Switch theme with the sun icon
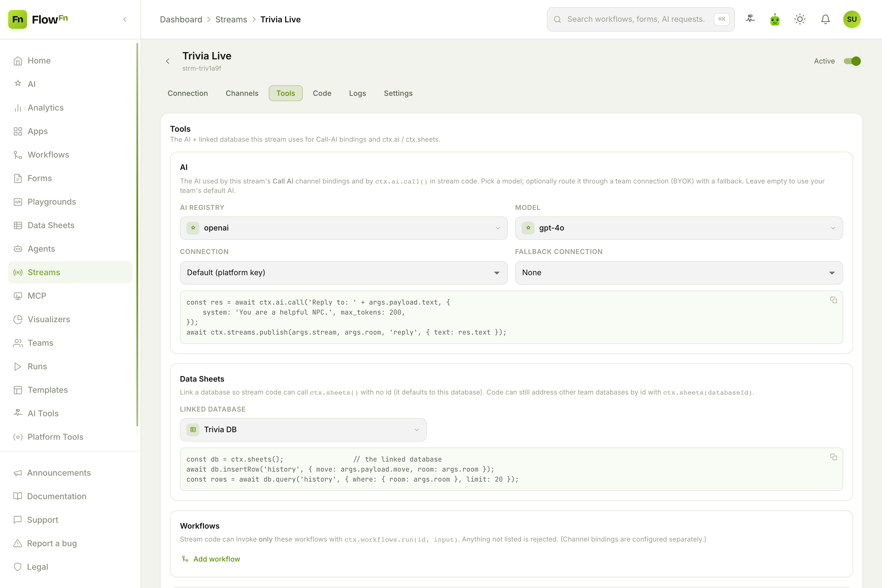 tap(800, 19)
